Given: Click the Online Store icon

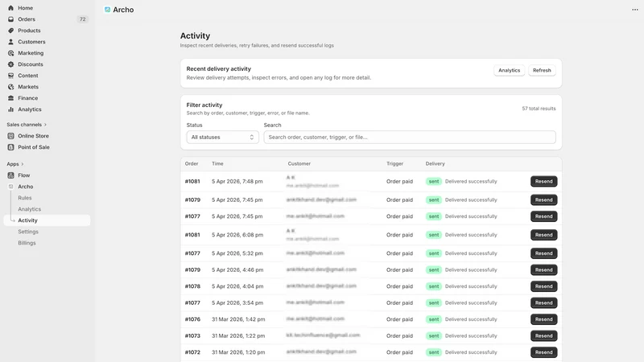Looking at the screenshot, I should 10,136.
